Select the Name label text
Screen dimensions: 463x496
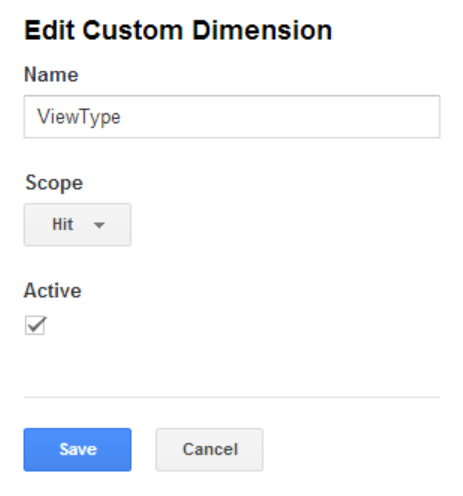click(x=51, y=74)
